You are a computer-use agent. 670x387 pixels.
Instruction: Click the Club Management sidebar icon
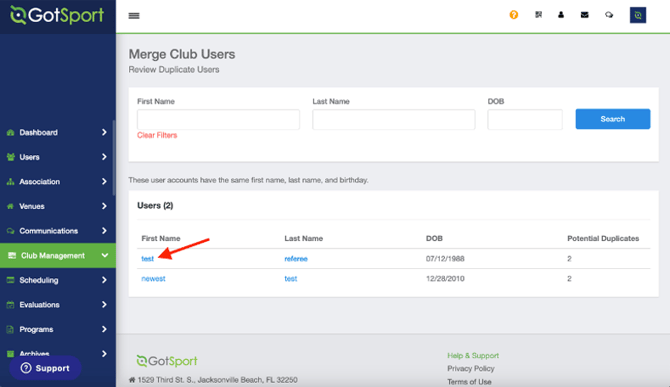point(12,255)
